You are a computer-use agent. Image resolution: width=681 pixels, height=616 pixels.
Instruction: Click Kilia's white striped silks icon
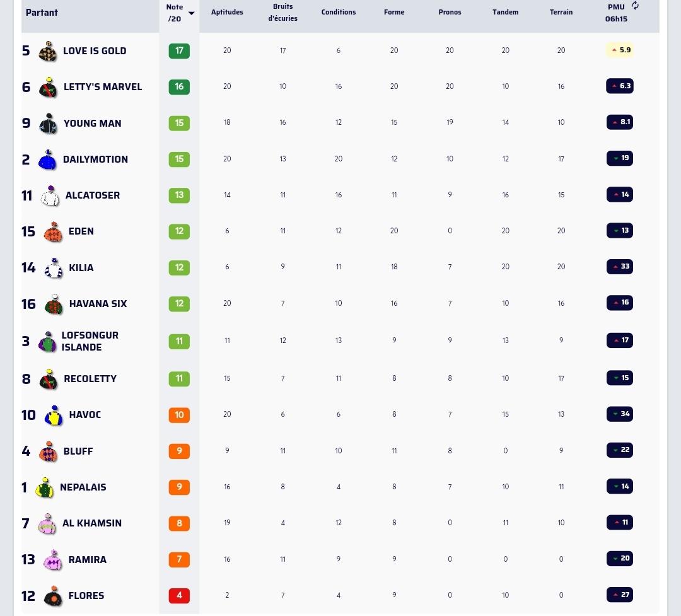(54, 269)
